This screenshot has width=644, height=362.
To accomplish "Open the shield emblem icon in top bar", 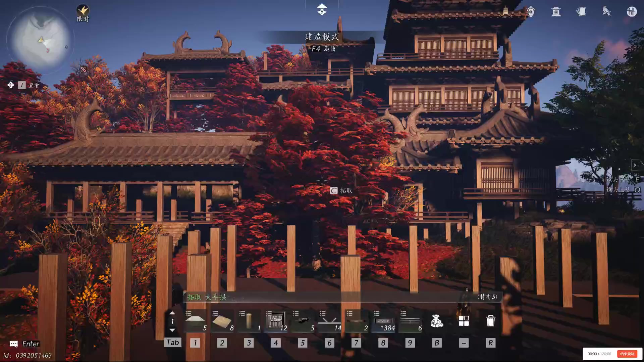I will coord(531,12).
